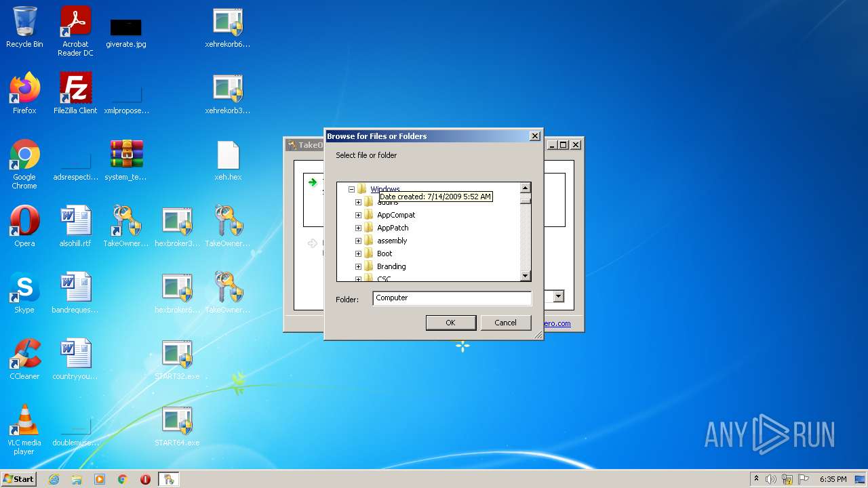Open the network tray icon

click(787, 479)
